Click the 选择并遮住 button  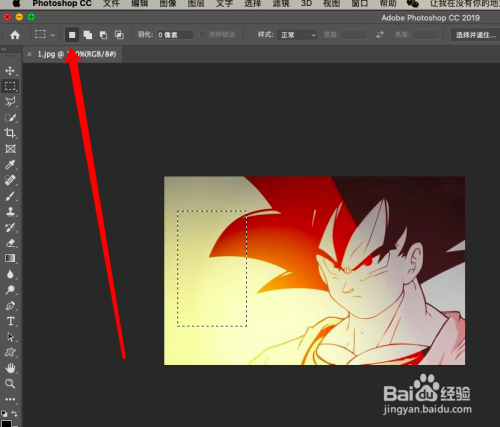475,35
